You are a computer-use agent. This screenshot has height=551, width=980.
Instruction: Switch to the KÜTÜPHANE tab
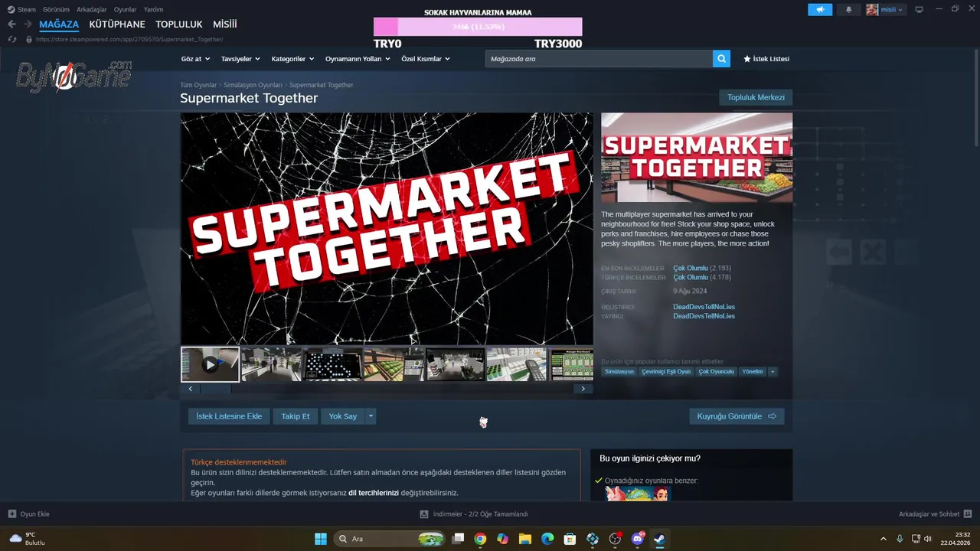tap(117, 24)
